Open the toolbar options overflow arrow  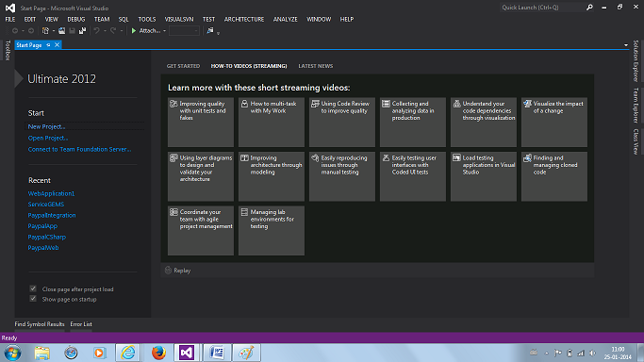pyautogui.click(x=218, y=33)
